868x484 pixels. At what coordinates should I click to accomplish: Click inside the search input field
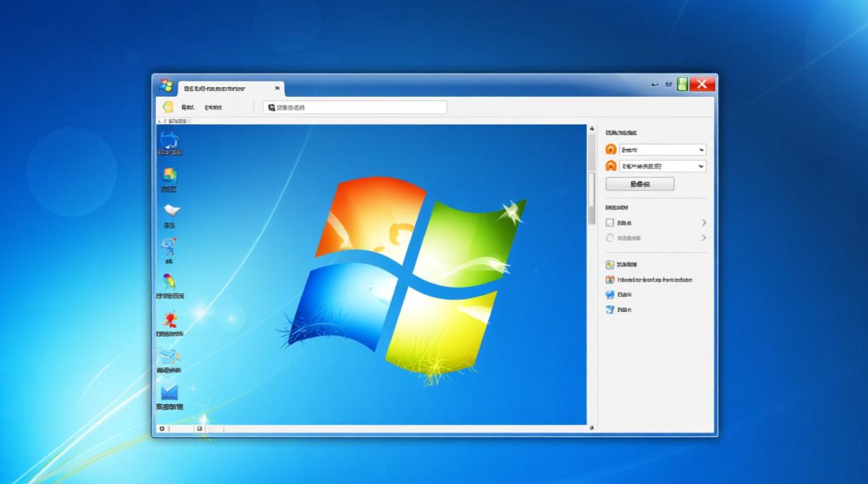355,107
